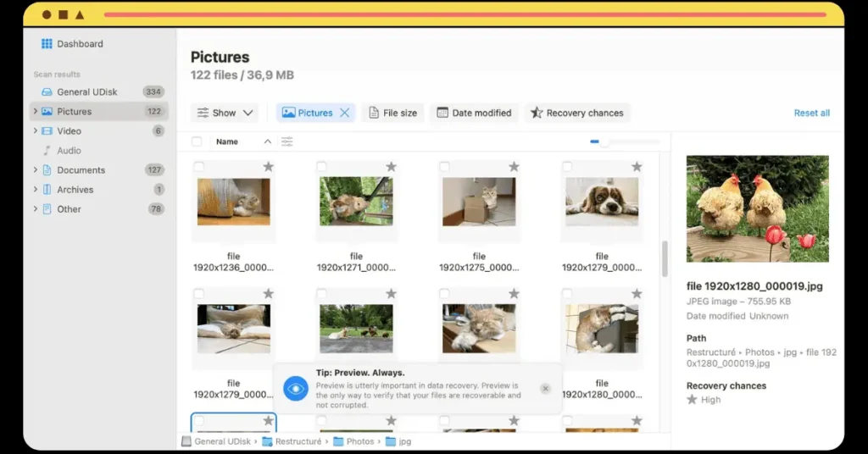
Task: Click Restructuré folder in breadcrumb
Action: [x=292, y=441]
